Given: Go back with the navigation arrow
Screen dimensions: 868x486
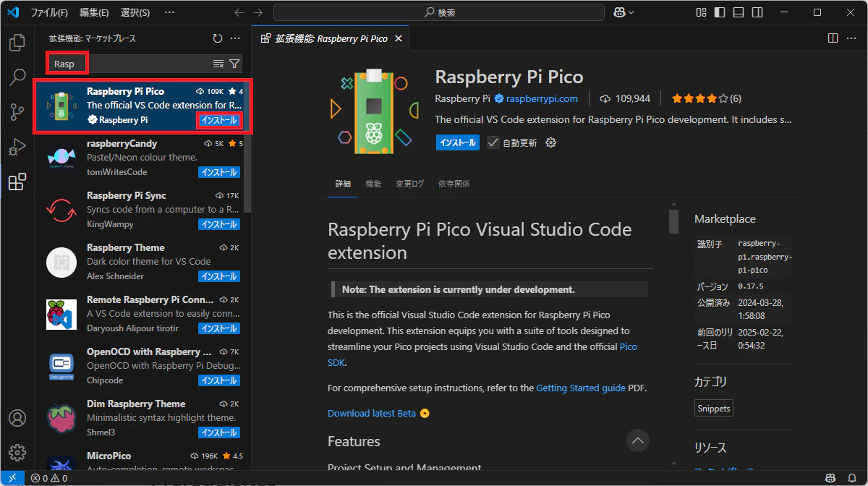Looking at the screenshot, I should click(x=240, y=12).
